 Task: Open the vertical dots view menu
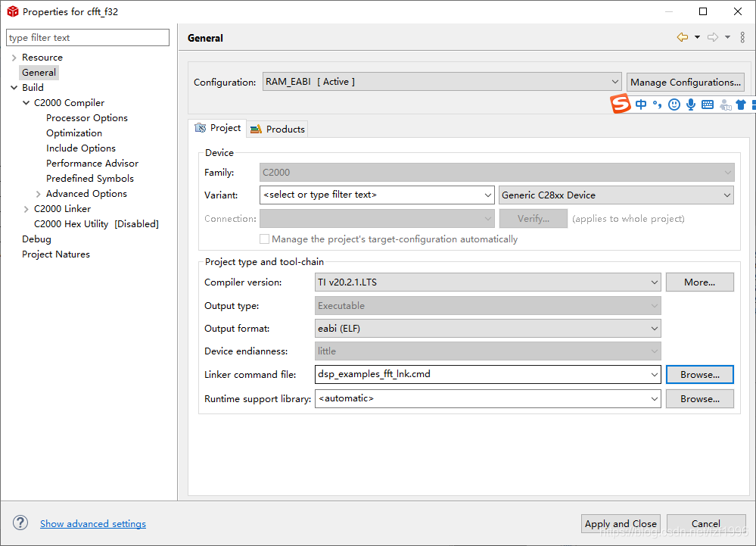click(742, 37)
